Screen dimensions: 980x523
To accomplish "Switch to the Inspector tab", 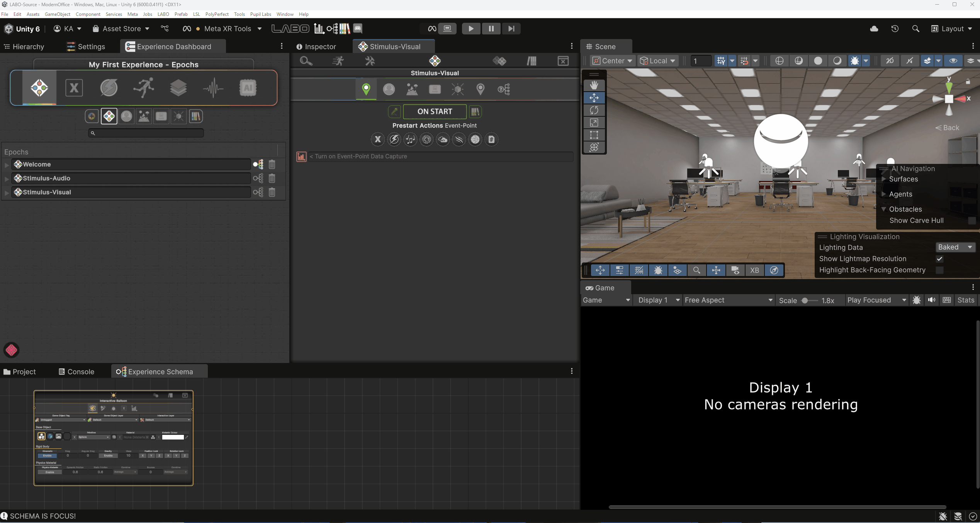I will [x=316, y=46].
